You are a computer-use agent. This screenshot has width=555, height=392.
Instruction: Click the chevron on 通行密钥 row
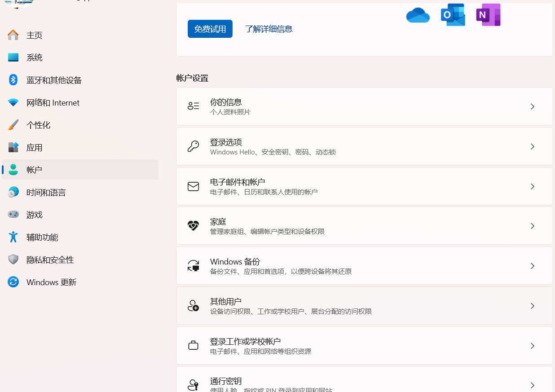pos(533,385)
